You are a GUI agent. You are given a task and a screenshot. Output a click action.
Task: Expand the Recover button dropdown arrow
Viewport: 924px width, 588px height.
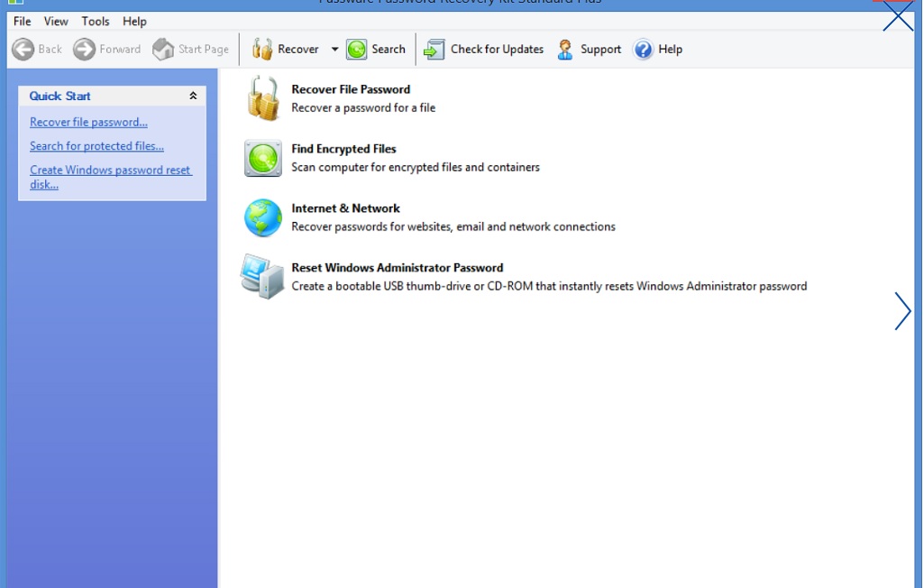tap(334, 49)
